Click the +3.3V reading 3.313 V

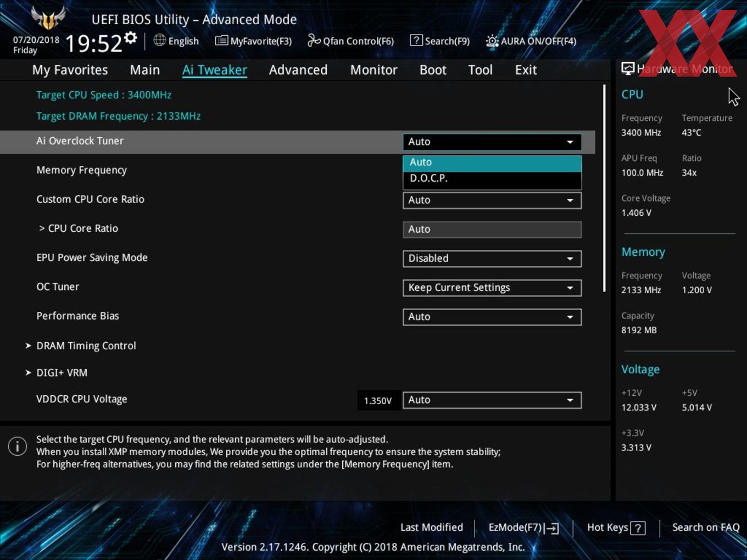point(636,447)
